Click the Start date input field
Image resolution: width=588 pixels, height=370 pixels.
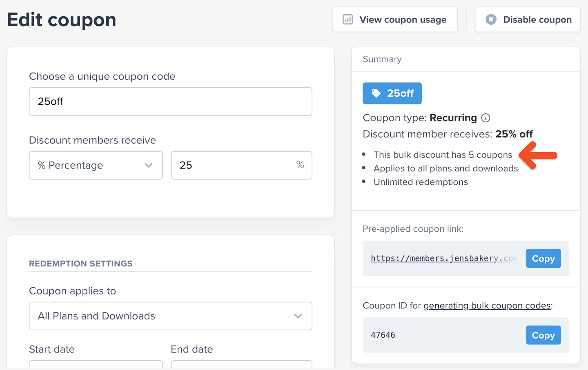(96, 364)
